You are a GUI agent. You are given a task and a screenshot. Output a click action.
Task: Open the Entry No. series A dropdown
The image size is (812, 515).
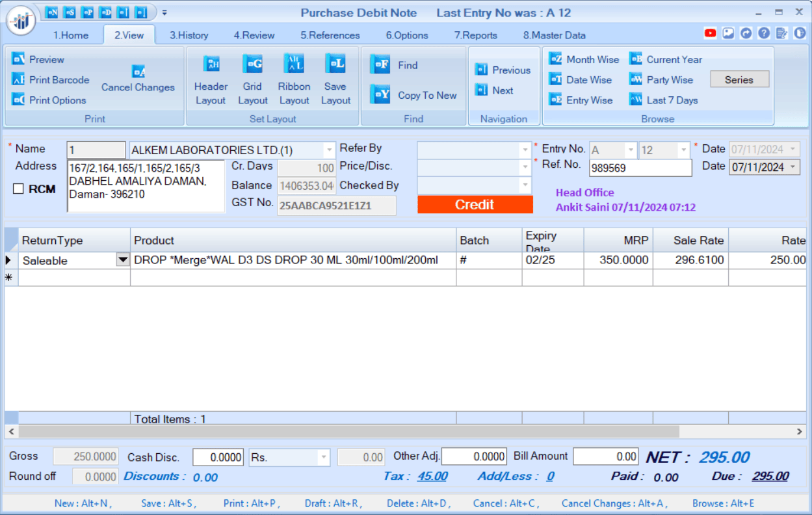(x=629, y=150)
